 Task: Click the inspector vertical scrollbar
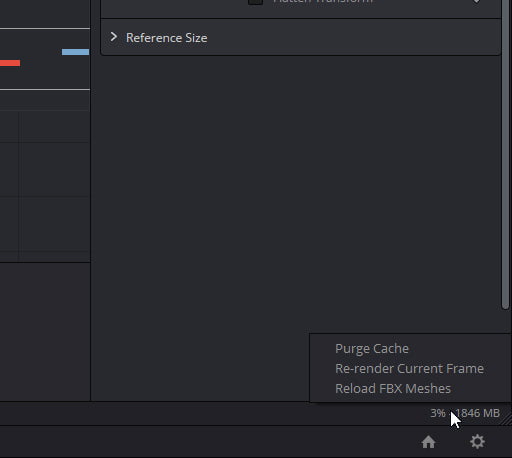point(505,155)
